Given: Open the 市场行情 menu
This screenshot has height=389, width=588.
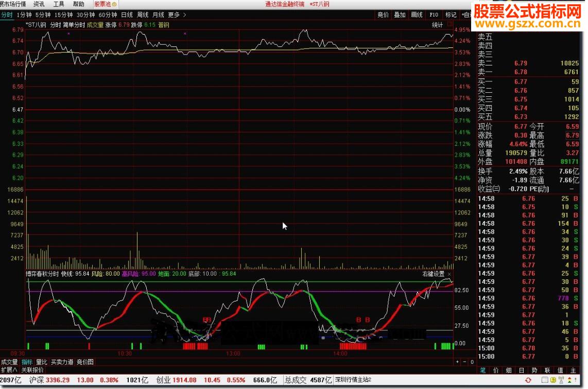Looking at the screenshot, I should tap(13, 4).
